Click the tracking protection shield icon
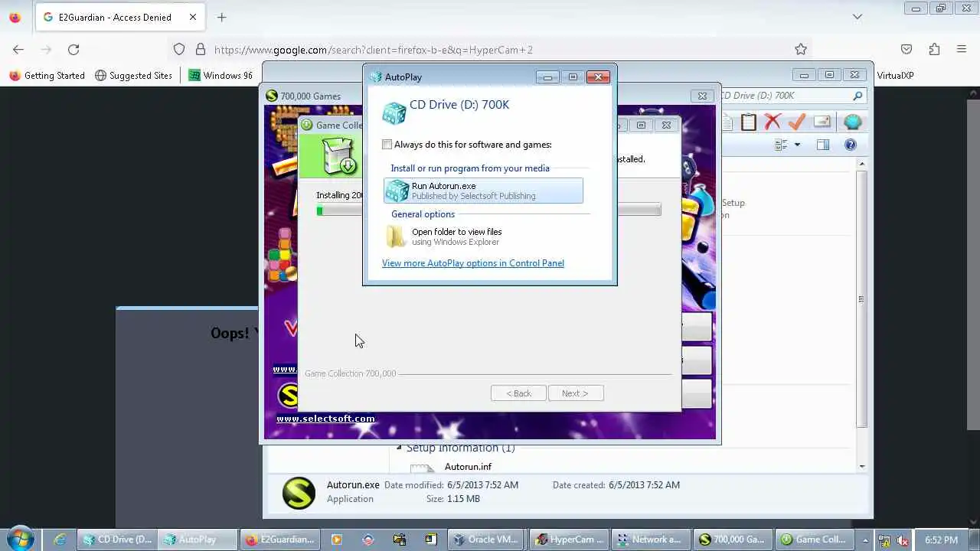Image resolution: width=980 pixels, height=551 pixels. point(179,50)
